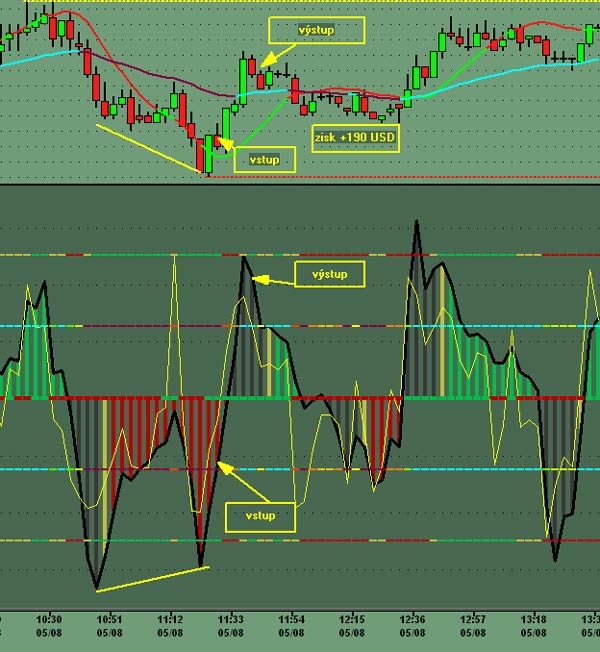The image size is (600, 652).
Task: Click the 05/08 date below 11:54
Action: point(291,633)
